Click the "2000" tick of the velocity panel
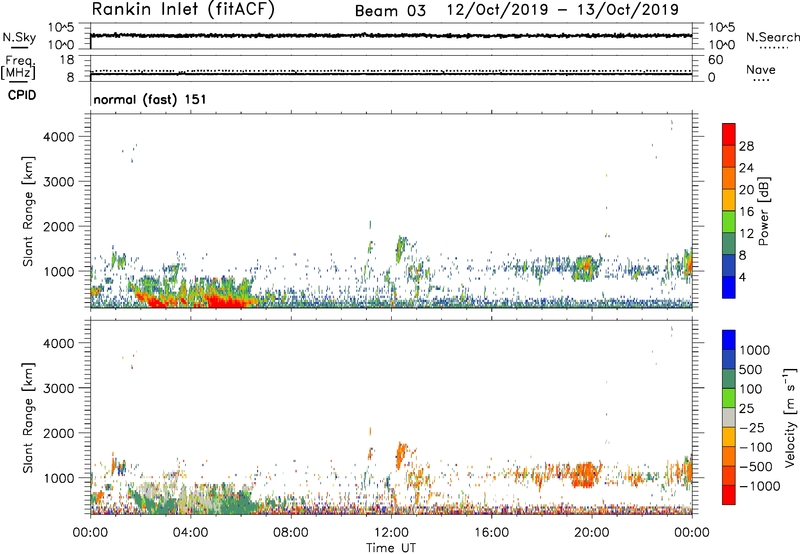 pyautogui.click(x=59, y=433)
